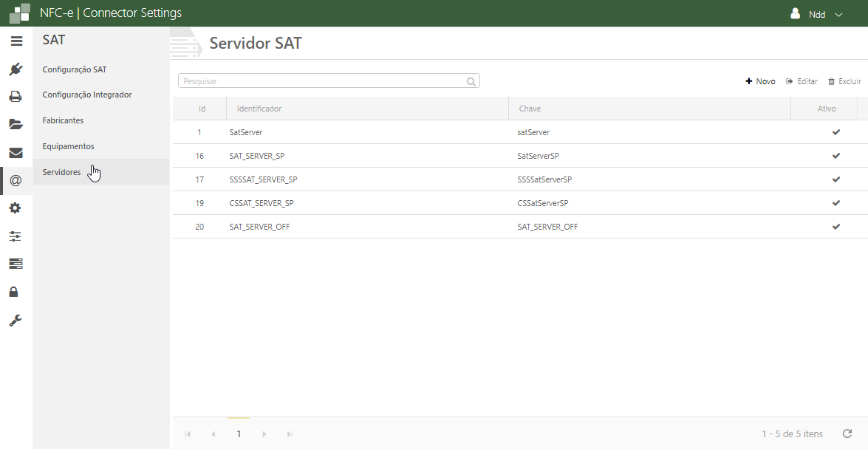Toggle Ativo checkmark for SAT_SERVER_SP row
This screenshot has height=449, width=868.
point(836,156)
